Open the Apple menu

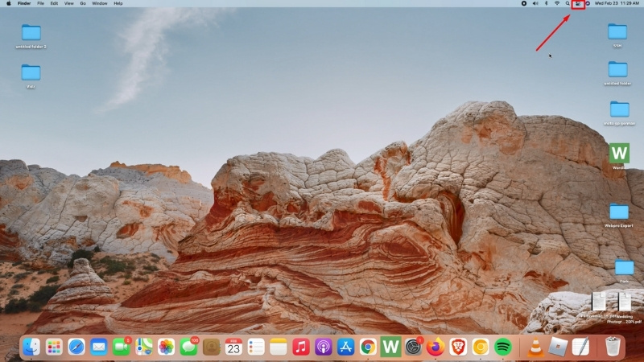pyautogui.click(x=9, y=3)
